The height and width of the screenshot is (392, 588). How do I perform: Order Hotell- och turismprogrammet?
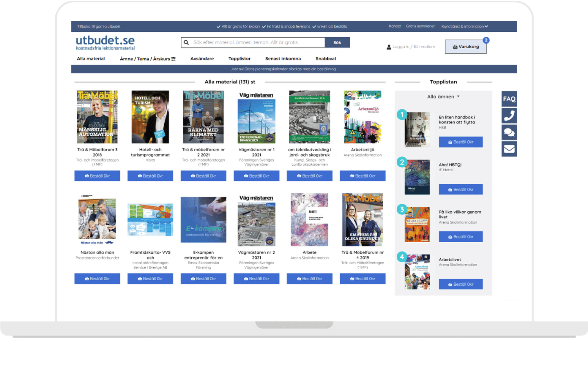point(150,176)
